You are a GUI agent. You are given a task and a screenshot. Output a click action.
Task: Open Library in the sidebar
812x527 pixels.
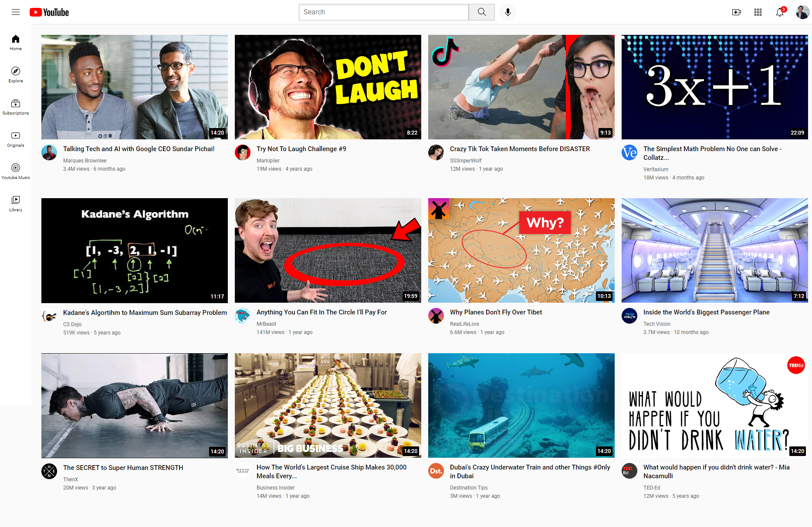pyautogui.click(x=16, y=203)
